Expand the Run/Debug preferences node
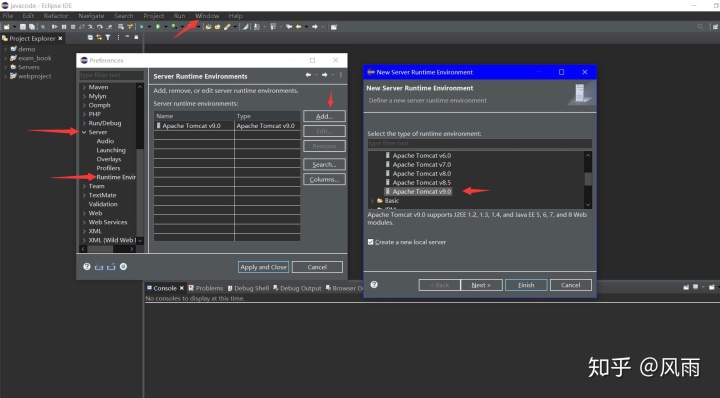The image size is (720, 398). click(84, 123)
